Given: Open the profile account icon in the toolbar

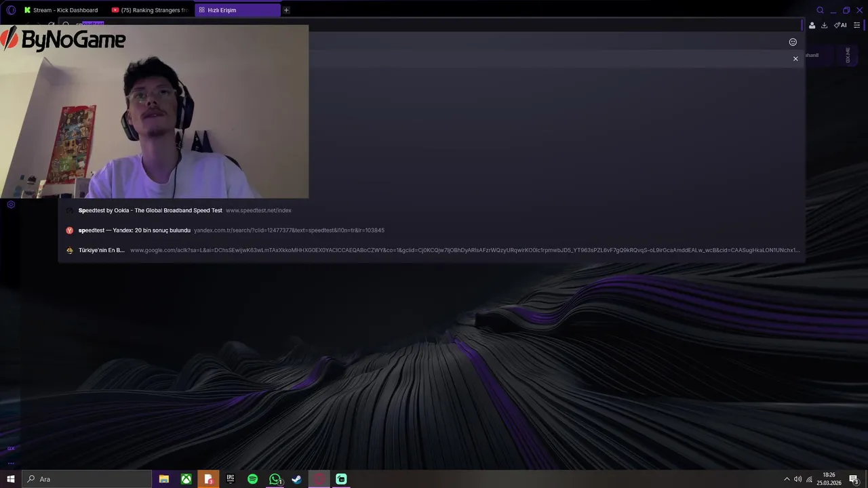Looking at the screenshot, I should tap(812, 25).
